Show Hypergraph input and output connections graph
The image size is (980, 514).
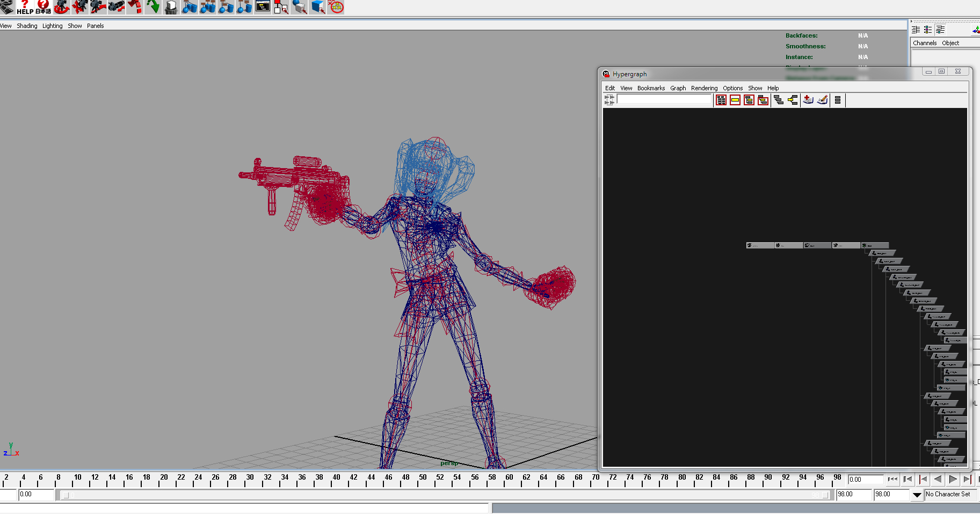[793, 100]
